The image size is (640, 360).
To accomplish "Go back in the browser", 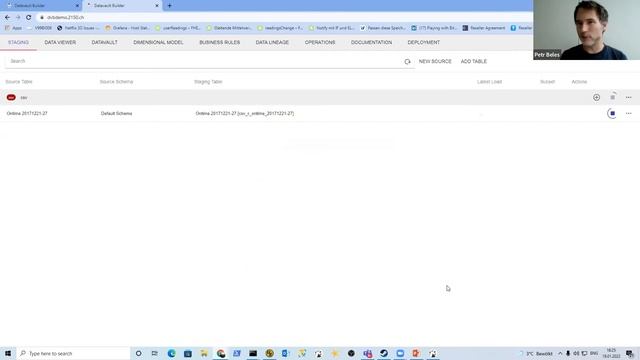I will 7,18.
